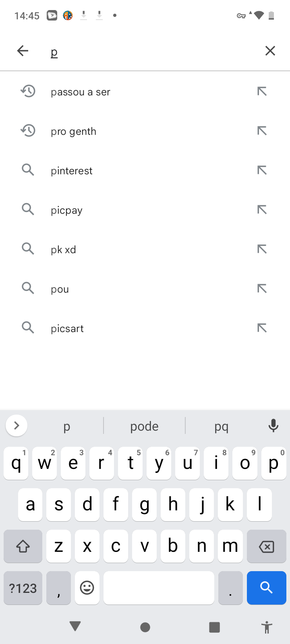The image size is (290, 644).
Task: Toggle the shift key on keyboard
Action: click(x=23, y=546)
